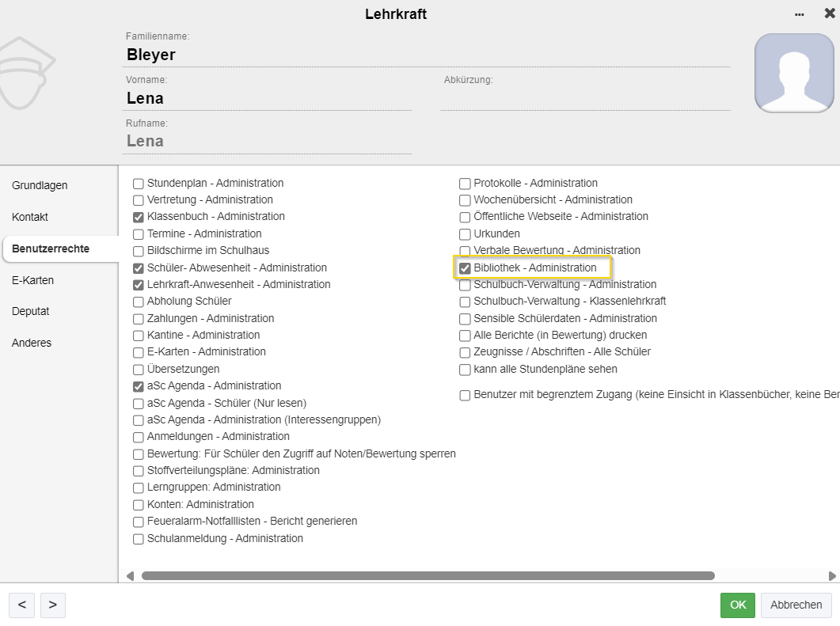Go to previous teacher with < button

pyautogui.click(x=22, y=605)
